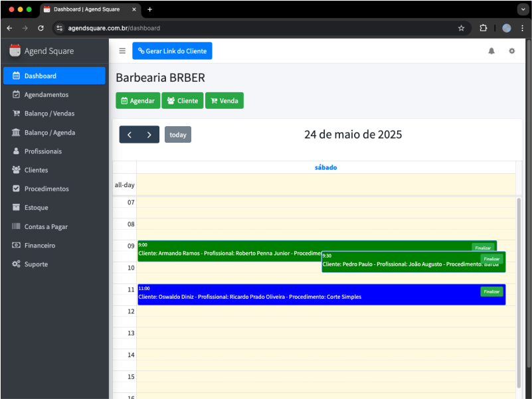Click the Gerar Link do Cliente button

pos(172,50)
